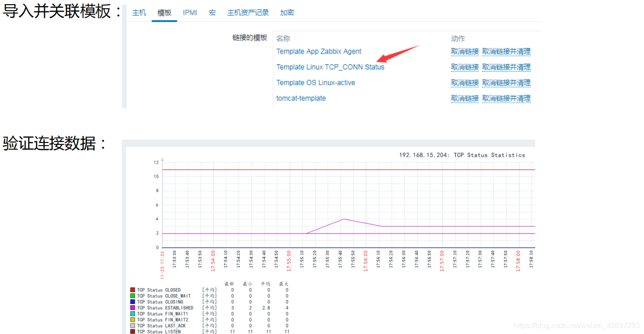Click 取消链接 for Template App Zabbix Agent

pos(465,51)
